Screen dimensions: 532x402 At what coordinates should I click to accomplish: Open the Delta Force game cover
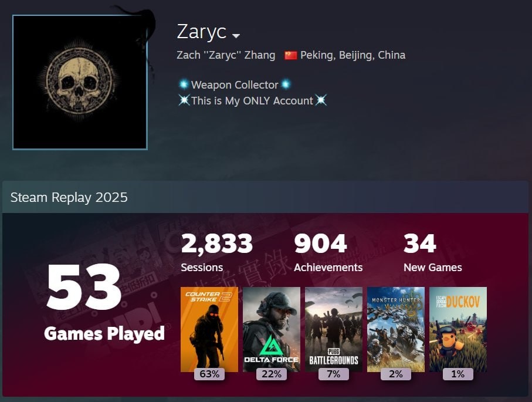point(272,329)
